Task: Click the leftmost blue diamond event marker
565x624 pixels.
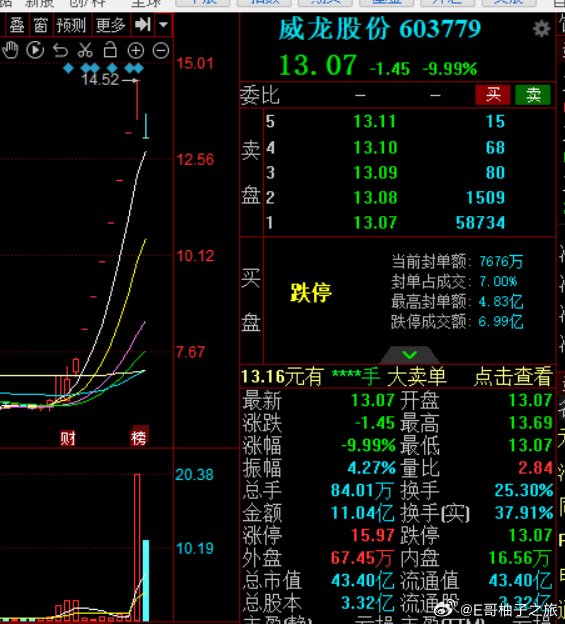Action: pyautogui.click(x=68, y=69)
